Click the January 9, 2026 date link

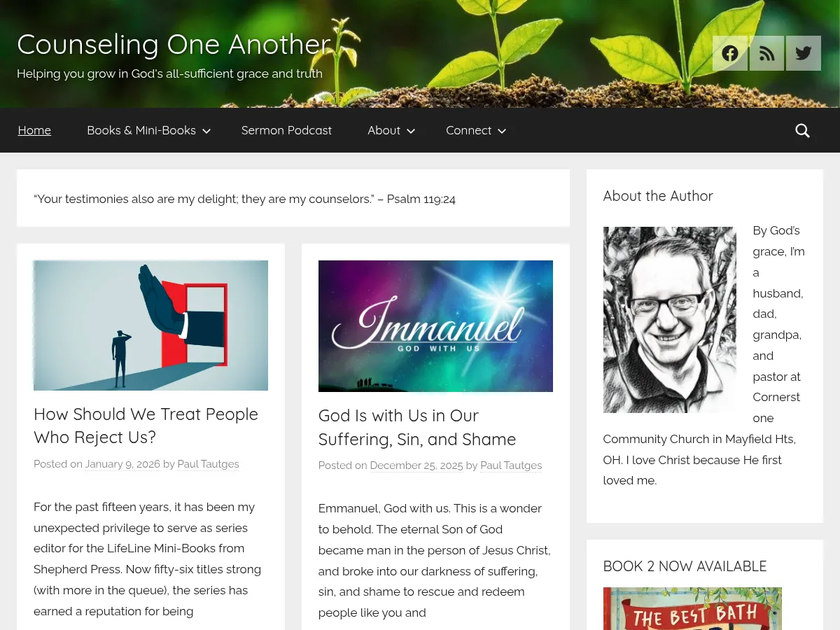[x=122, y=464]
